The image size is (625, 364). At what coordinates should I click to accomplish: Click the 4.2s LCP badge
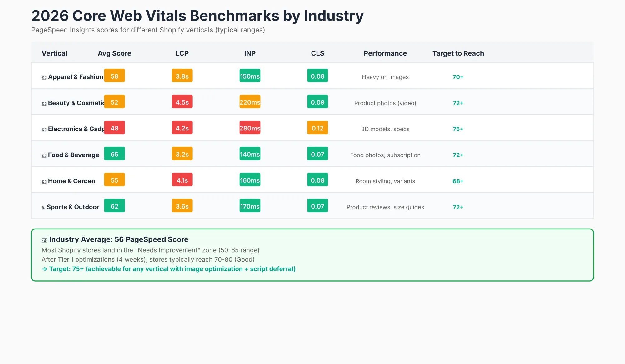[x=182, y=127]
